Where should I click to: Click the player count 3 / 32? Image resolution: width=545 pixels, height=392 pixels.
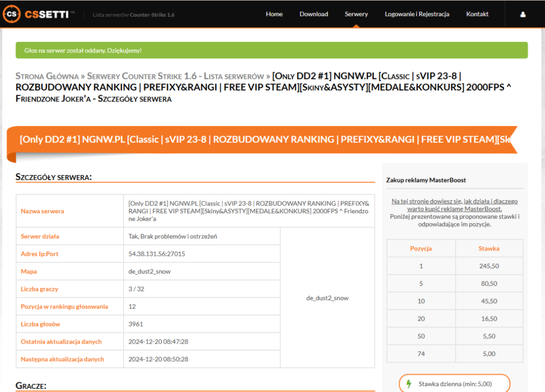(136, 289)
